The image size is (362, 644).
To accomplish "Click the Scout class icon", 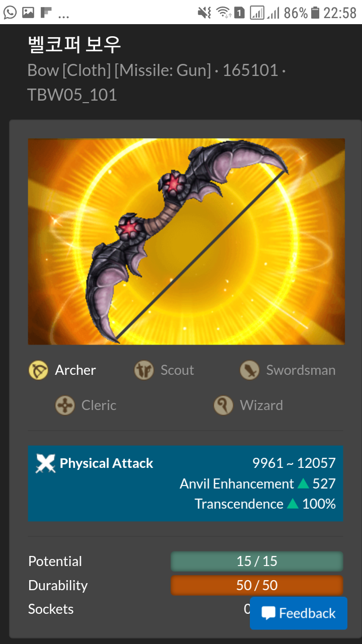I will point(144,370).
